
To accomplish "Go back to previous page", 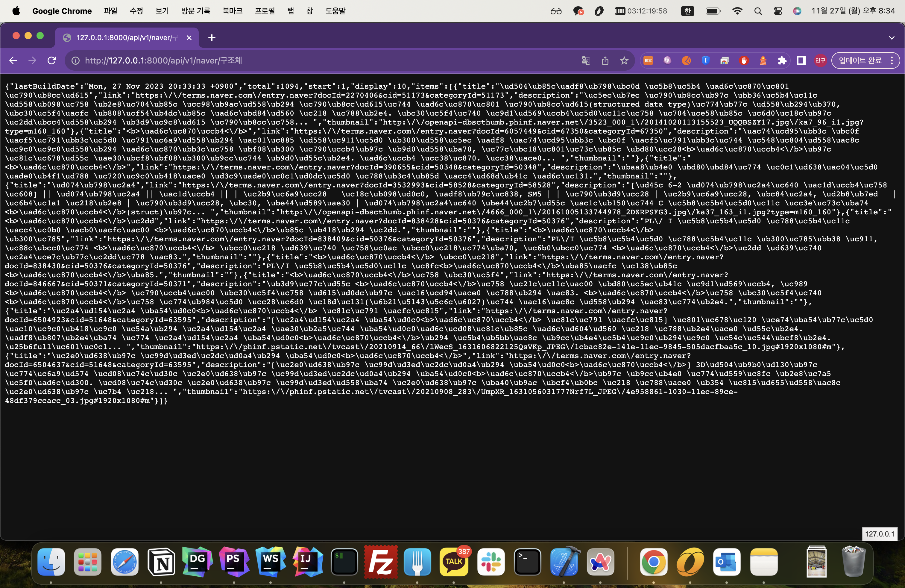I will [x=13, y=60].
